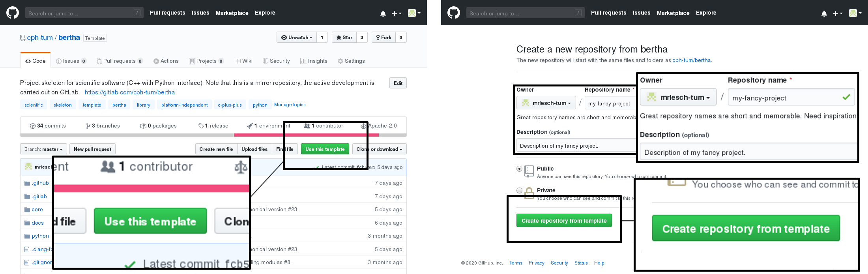The image size is (868, 274).
Task: Click the .github folder icon
Action: [27, 183]
